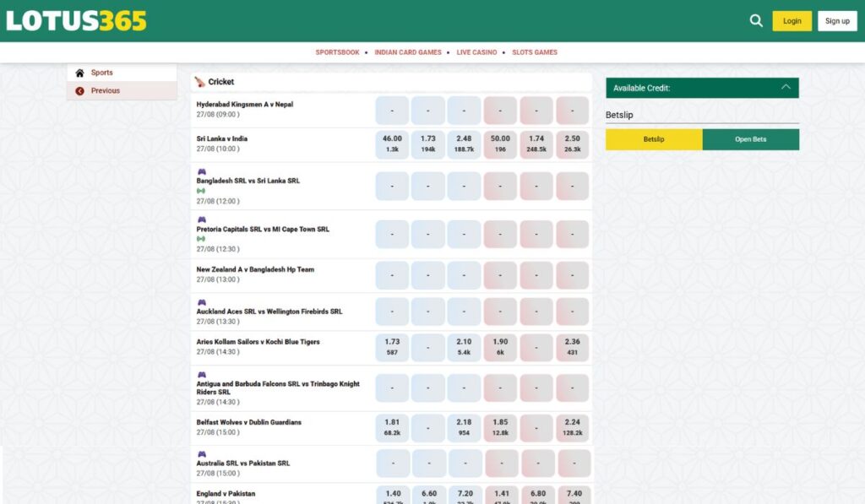Viewport: 865px width, 504px height.
Task: Open SLOTS GAMES section
Action: coord(535,52)
